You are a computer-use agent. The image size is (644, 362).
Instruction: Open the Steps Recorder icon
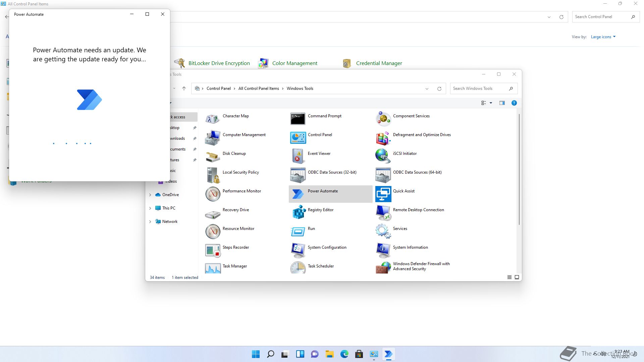[x=213, y=250]
